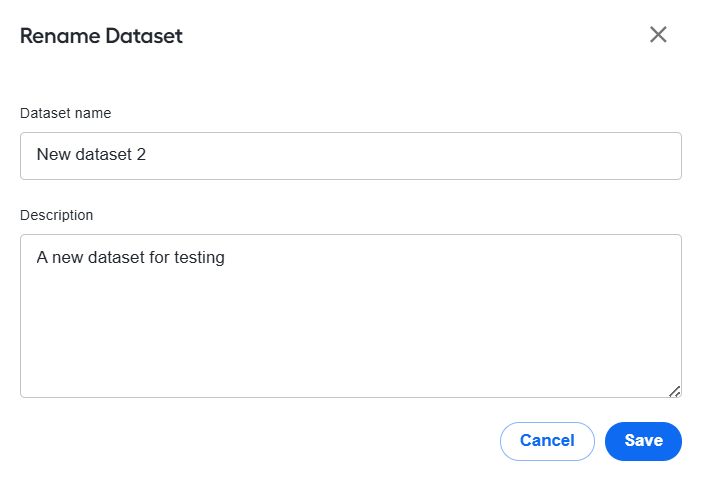The image size is (702, 483).
Task: Cancel renaming the dataset
Action: click(547, 441)
